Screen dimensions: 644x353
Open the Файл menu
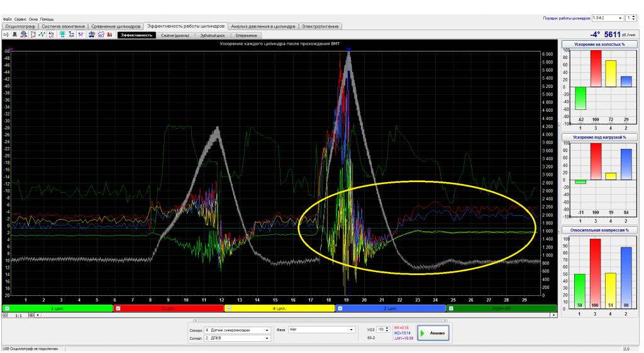tap(7, 19)
